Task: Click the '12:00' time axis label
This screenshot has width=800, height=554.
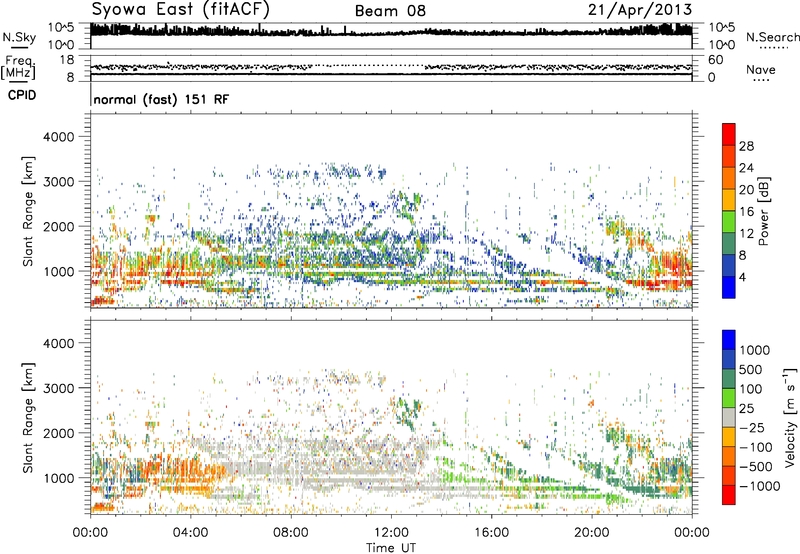Action: pos(391,533)
